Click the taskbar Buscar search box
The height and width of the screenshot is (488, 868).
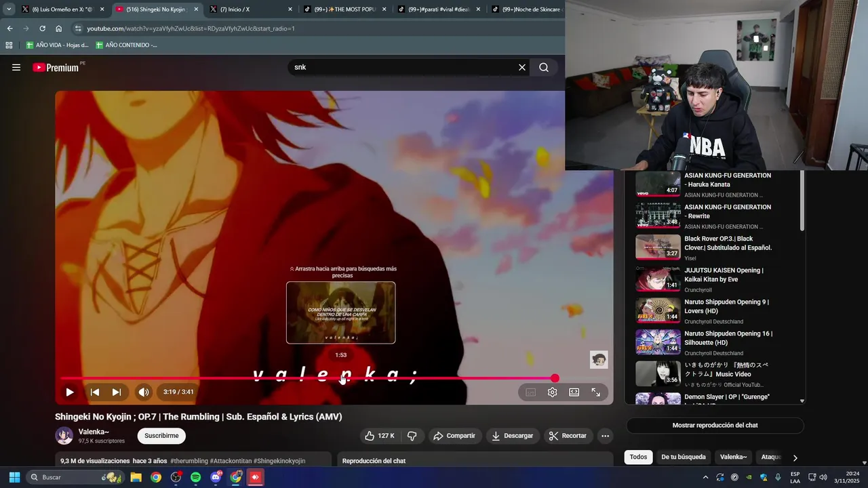click(75, 477)
